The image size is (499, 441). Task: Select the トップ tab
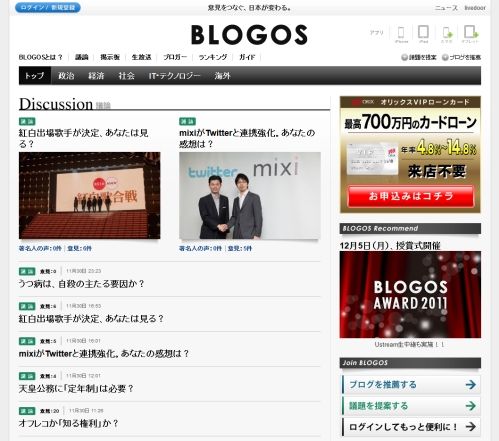point(35,76)
